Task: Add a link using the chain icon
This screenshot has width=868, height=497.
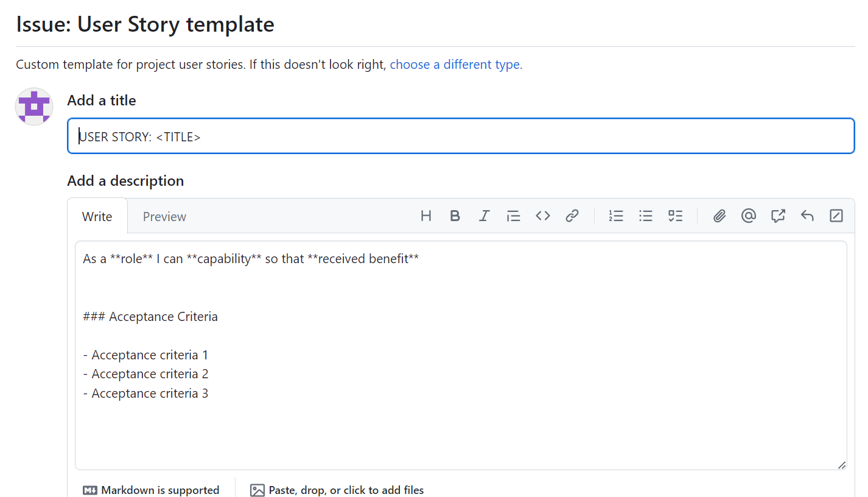Action: pos(572,216)
